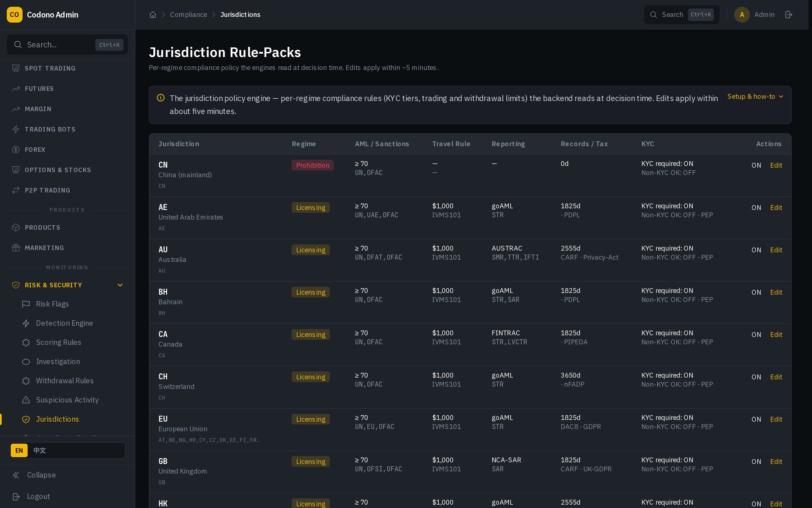Open the Spot Trading menu
The height and width of the screenshot is (508, 812).
[x=67, y=68]
